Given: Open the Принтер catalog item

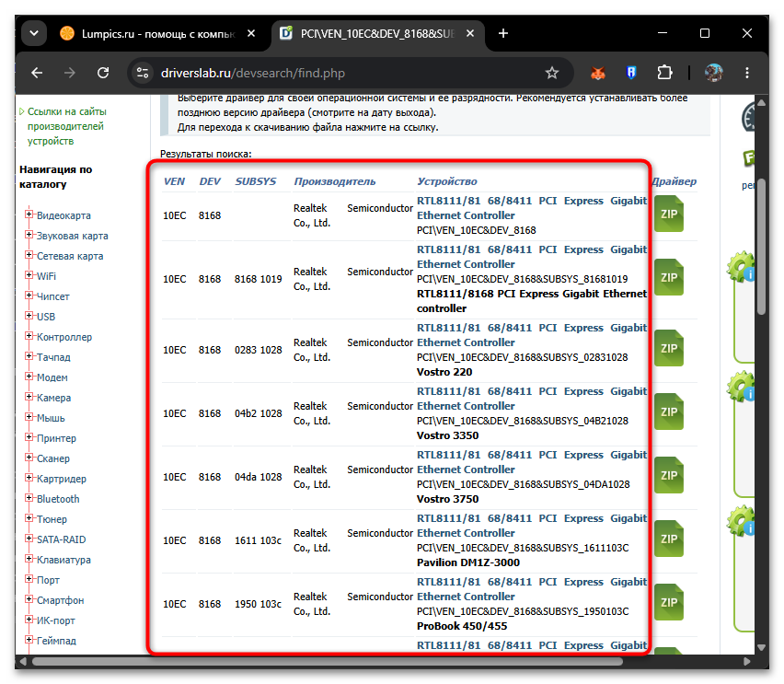Looking at the screenshot, I should tap(56, 438).
